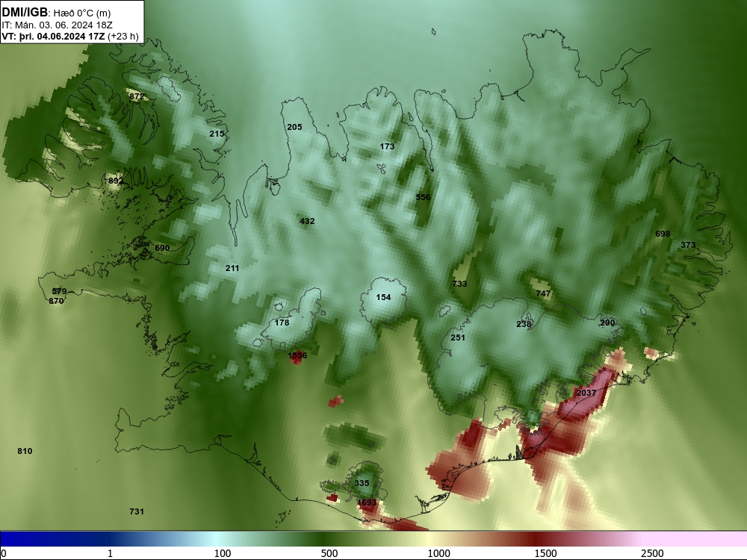Select the legend label 1000
Screen dimensions: 747x560
tap(438, 553)
